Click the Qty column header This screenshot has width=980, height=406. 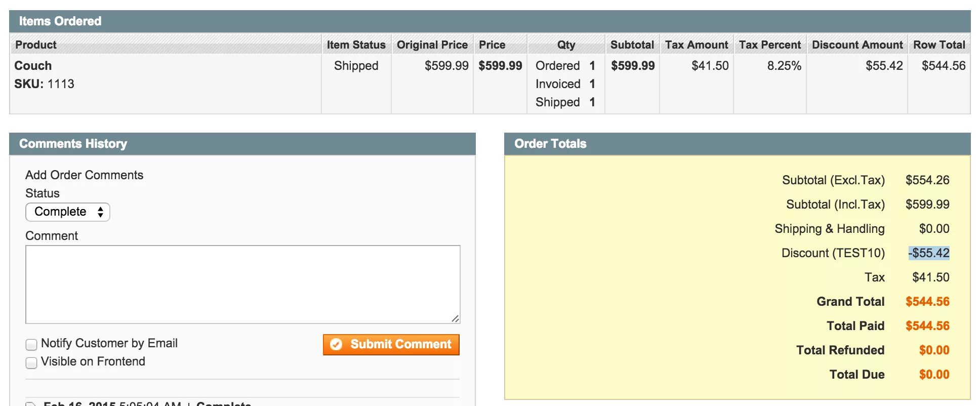coord(566,45)
